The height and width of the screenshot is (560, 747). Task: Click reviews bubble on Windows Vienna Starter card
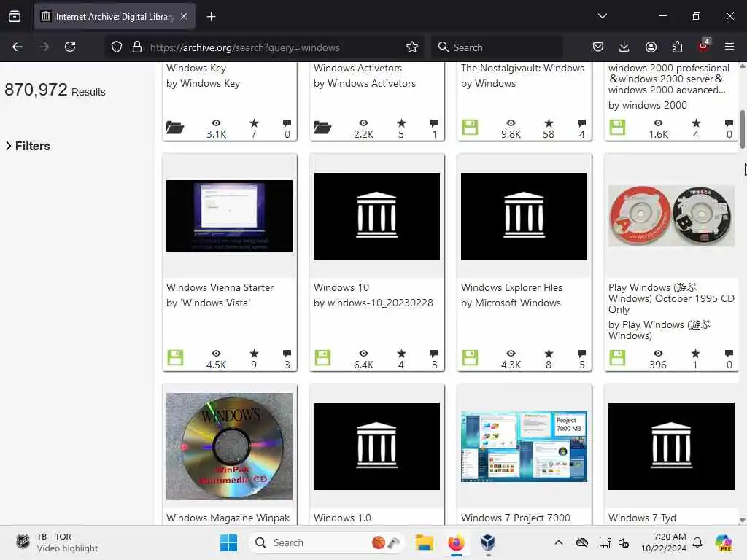tap(287, 354)
